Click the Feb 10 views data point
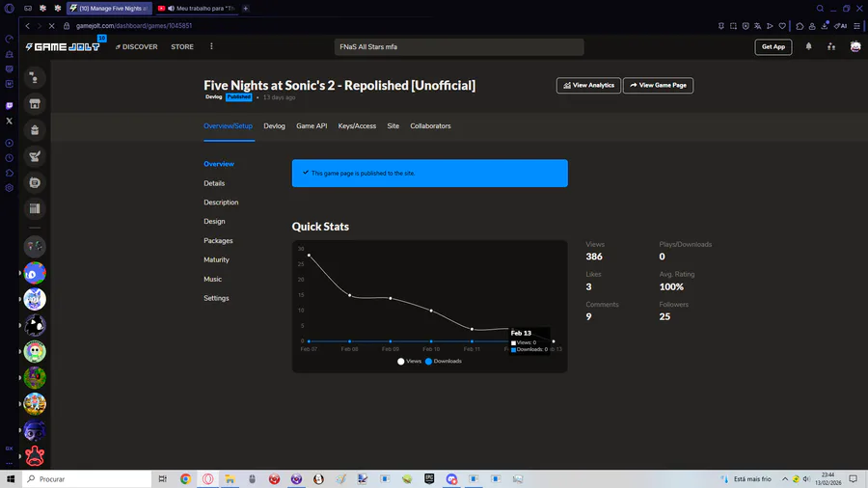 click(x=431, y=311)
